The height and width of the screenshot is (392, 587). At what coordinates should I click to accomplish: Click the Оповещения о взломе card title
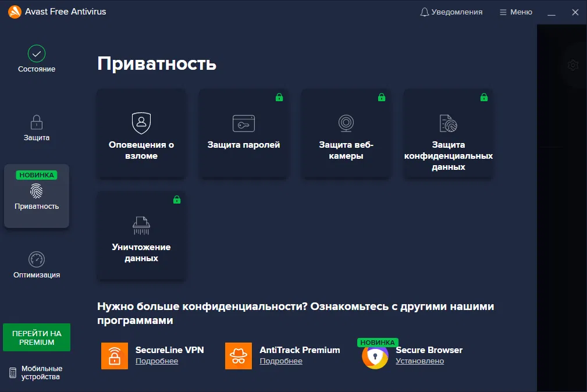[x=141, y=150]
